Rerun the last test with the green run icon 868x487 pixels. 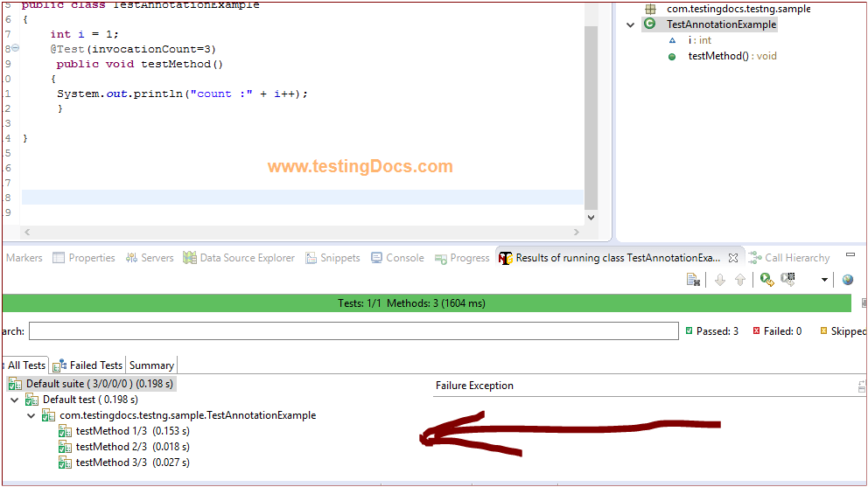tap(766, 280)
